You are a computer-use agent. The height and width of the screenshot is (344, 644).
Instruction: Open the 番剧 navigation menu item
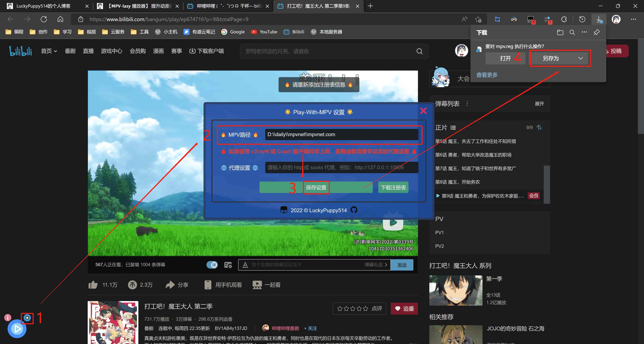(x=70, y=51)
